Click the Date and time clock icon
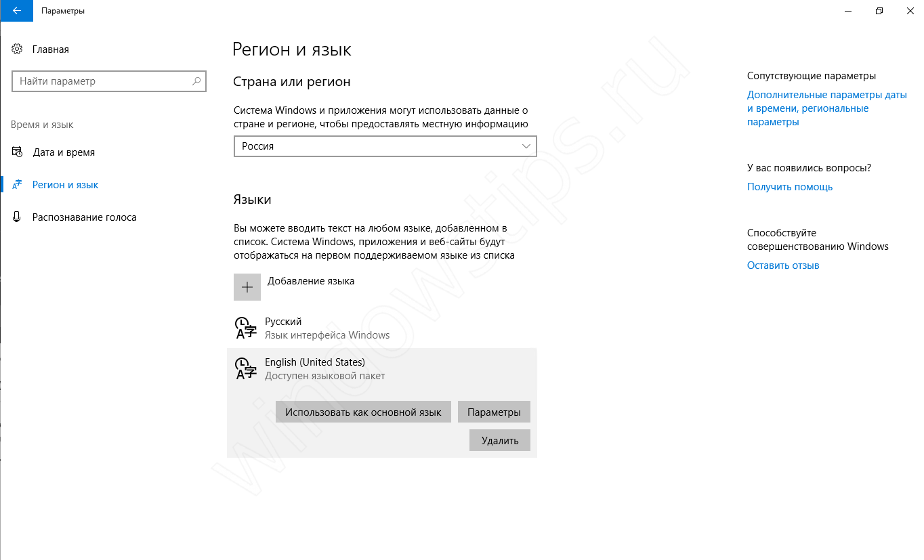This screenshot has width=924, height=560. click(x=18, y=152)
